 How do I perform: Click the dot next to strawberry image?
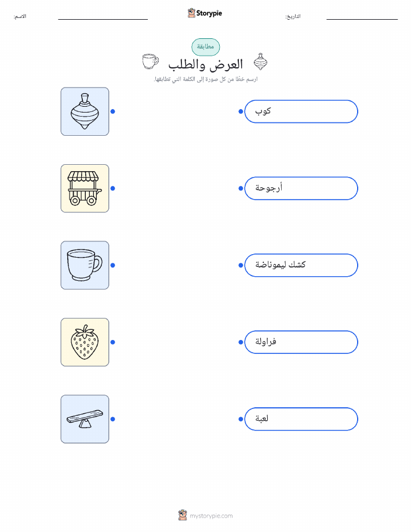113,342
